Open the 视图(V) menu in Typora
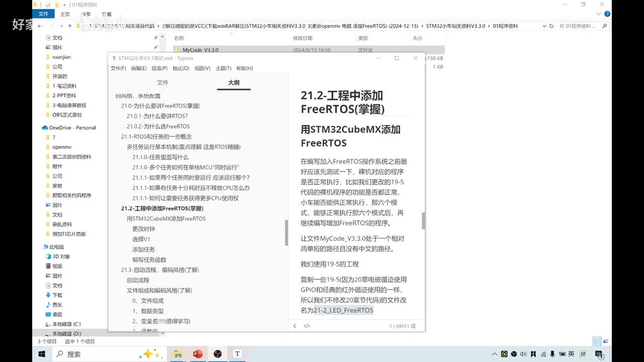 coord(202,68)
